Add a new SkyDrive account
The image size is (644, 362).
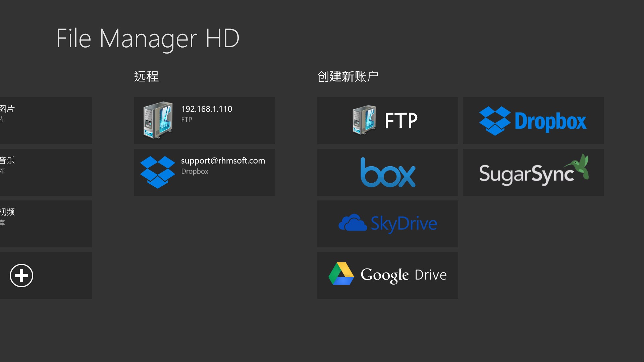click(x=388, y=224)
